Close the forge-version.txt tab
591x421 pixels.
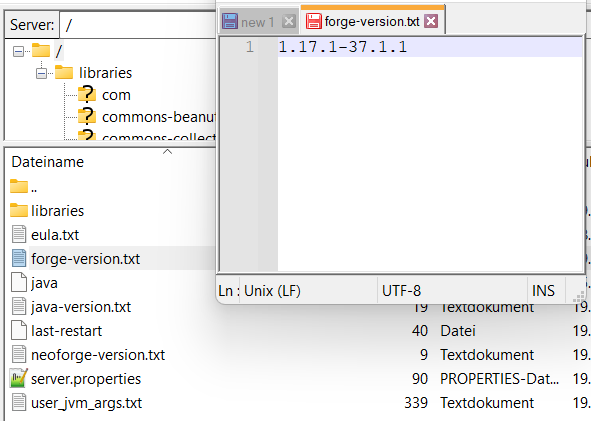click(431, 21)
